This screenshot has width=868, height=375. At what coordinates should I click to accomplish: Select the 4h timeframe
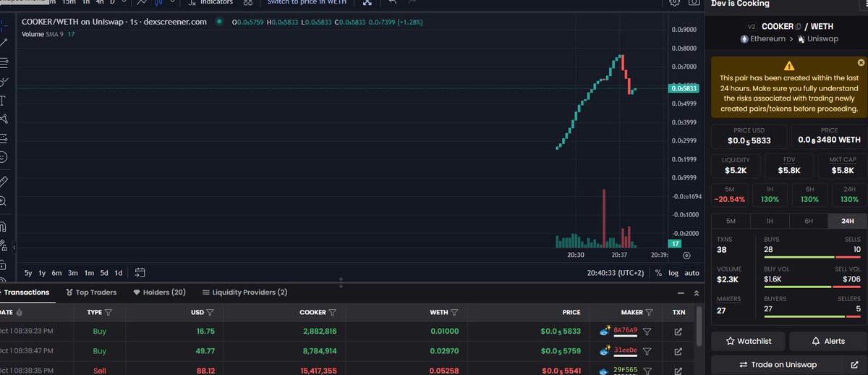pyautogui.click(x=98, y=3)
